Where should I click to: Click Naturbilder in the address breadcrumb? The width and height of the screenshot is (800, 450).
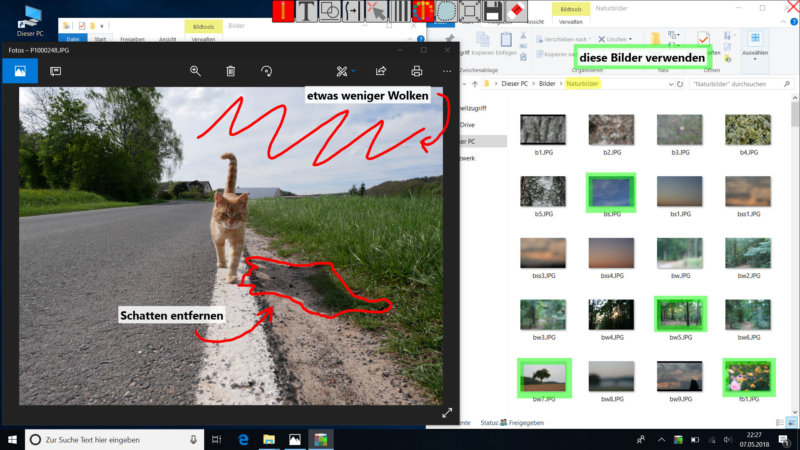point(582,84)
